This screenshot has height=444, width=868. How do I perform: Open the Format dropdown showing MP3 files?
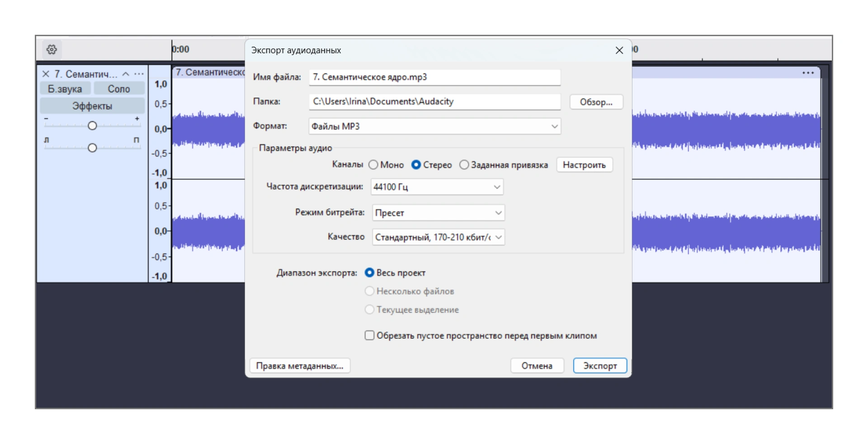(434, 126)
